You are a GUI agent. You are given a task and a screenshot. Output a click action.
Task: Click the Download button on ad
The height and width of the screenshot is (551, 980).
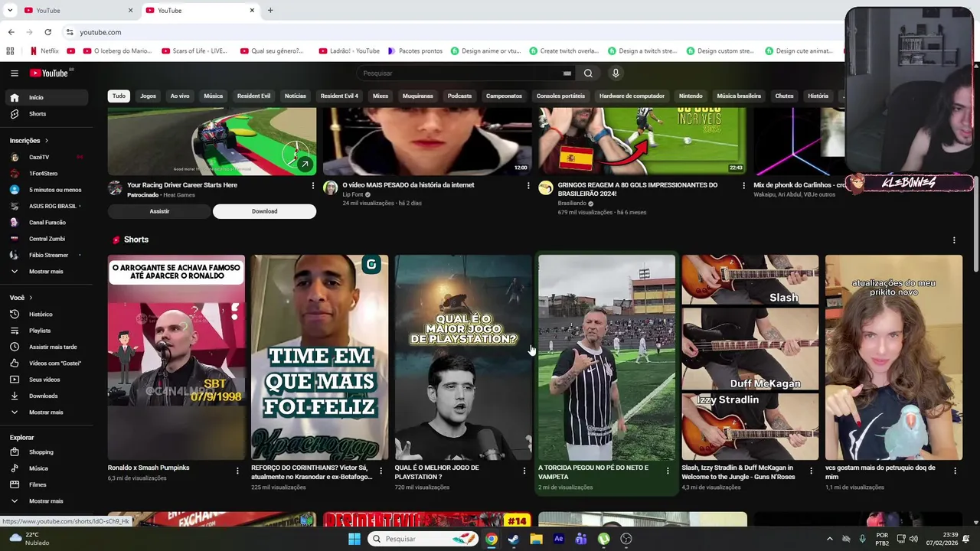click(264, 211)
